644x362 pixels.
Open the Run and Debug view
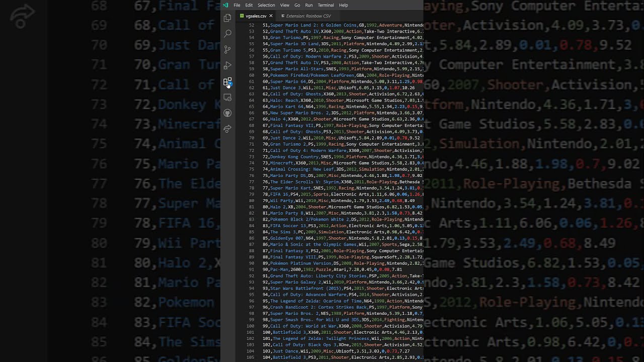pos(227,65)
